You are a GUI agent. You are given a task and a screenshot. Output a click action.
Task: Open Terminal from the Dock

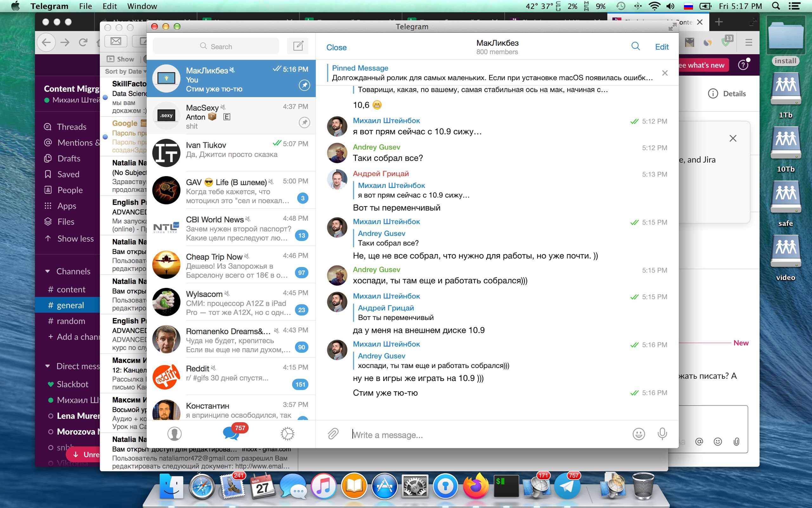(x=506, y=486)
